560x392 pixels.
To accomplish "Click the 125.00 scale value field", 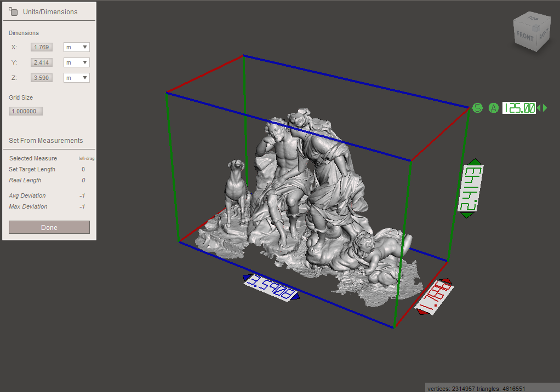I will [x=519, y=108].
